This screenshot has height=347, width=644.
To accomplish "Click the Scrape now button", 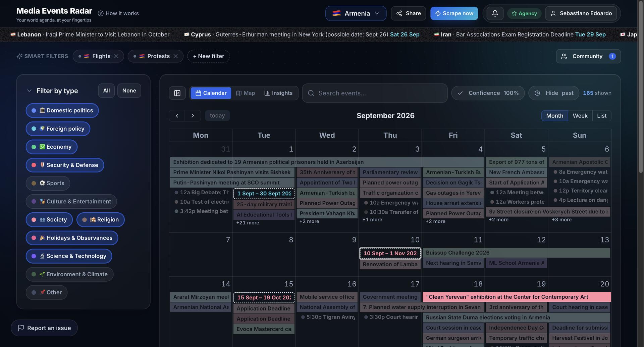I will (x=454, y=13).
